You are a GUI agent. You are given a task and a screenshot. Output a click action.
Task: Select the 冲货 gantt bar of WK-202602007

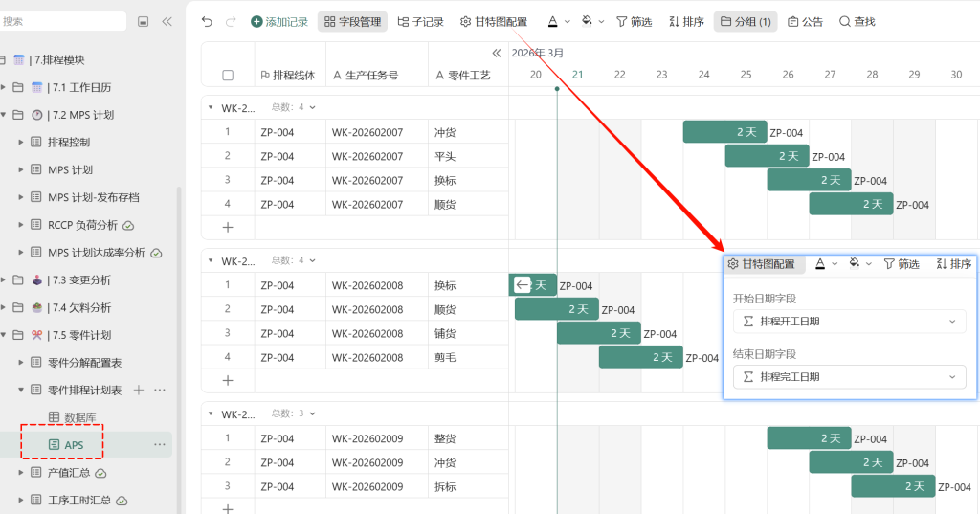725,132
